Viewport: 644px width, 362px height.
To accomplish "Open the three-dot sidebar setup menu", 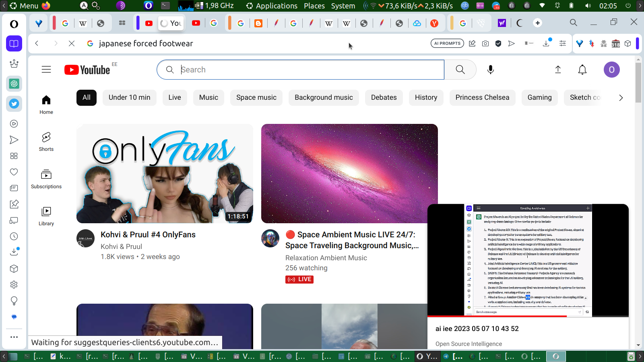I will [14, 337].
